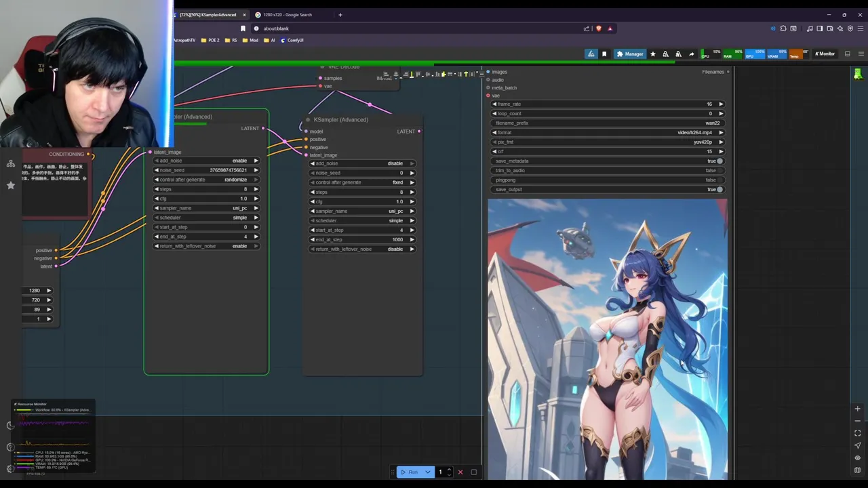868x488 pixels.
Task: Cancel the current run with the red X
Action: point(460,472)
